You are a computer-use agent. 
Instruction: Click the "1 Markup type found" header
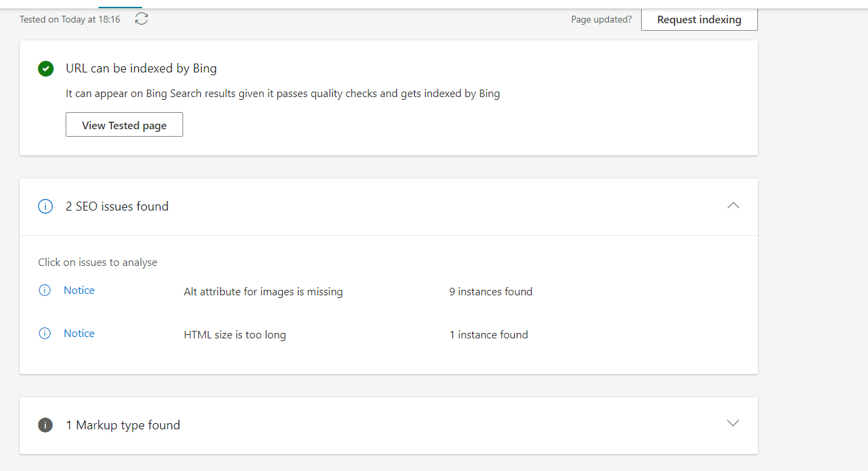point(123,425)
